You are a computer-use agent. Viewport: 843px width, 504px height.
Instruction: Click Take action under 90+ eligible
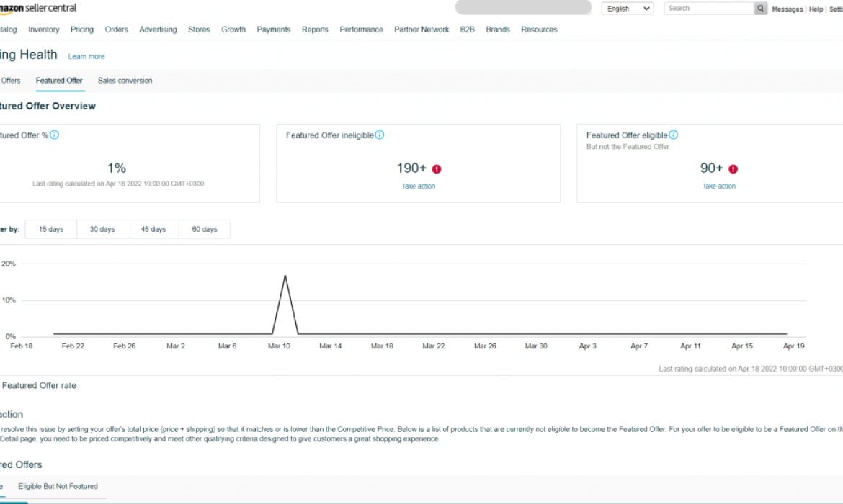pos(719,186)
